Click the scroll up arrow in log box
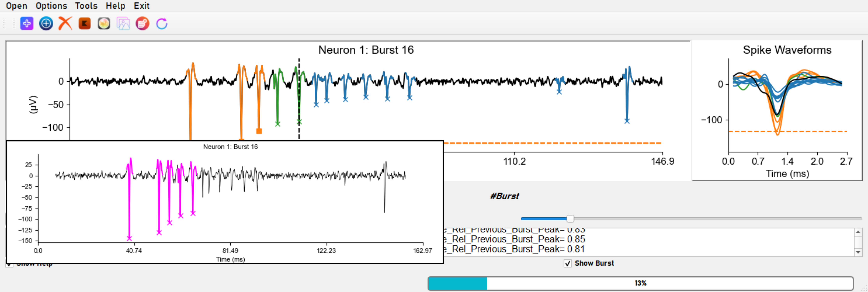 coord(858,232)
